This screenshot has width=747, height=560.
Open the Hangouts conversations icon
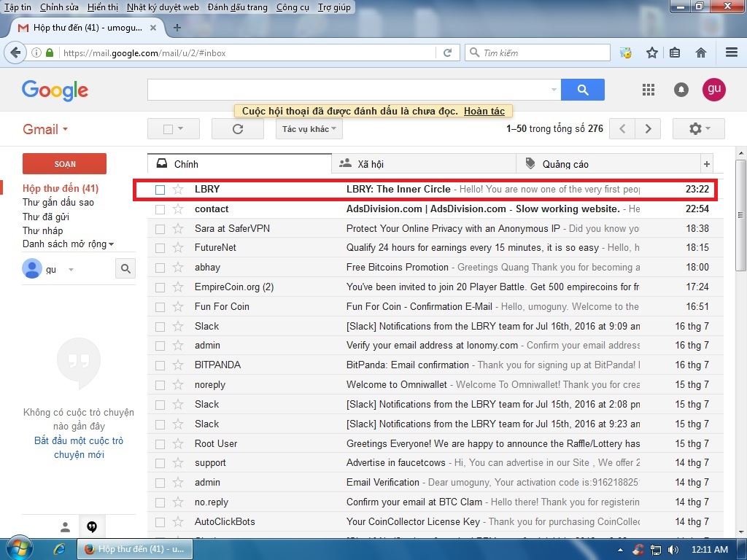click(x=92, y=526)
